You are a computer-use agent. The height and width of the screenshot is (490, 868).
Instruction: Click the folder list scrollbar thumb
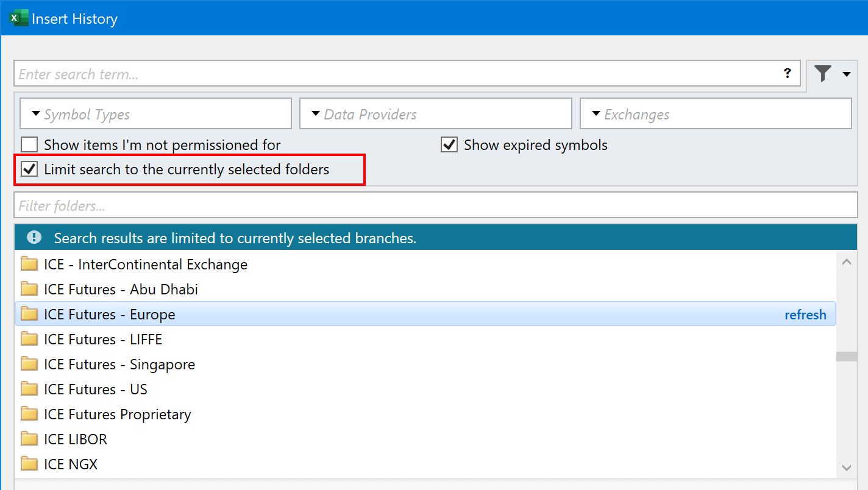point(847,357)
